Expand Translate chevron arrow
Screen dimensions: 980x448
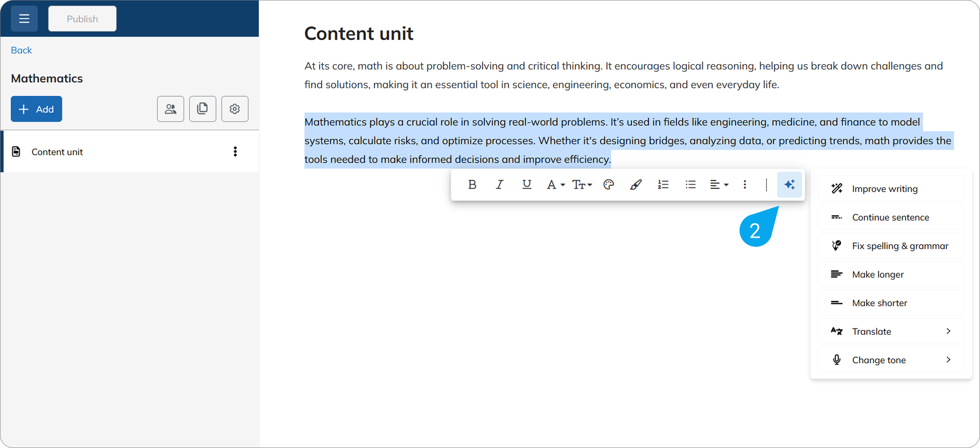tap(948, 331)
